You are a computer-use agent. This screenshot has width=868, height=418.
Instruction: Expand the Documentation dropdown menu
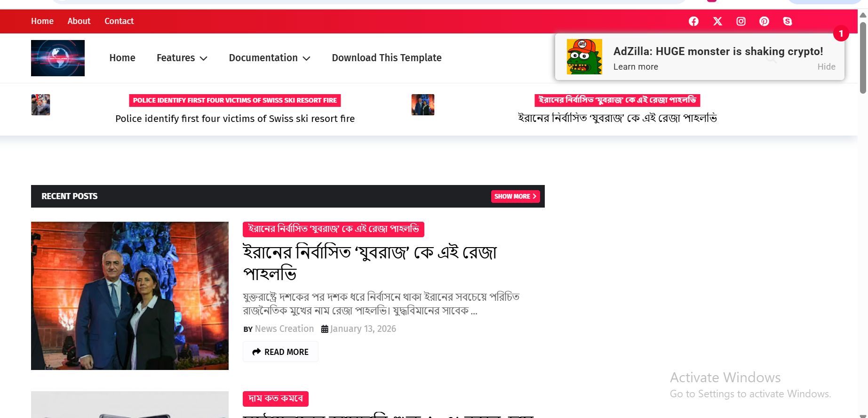[270, 58]
